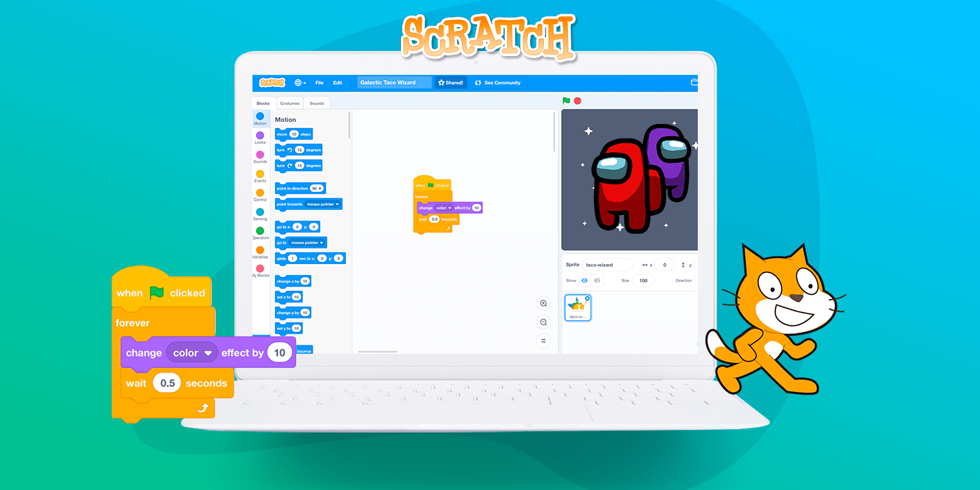Viewport: 980px width, 490px height.
Task: Reset workspace zoom with equals button
Action: pyautogui.click(x=543, y=341)
